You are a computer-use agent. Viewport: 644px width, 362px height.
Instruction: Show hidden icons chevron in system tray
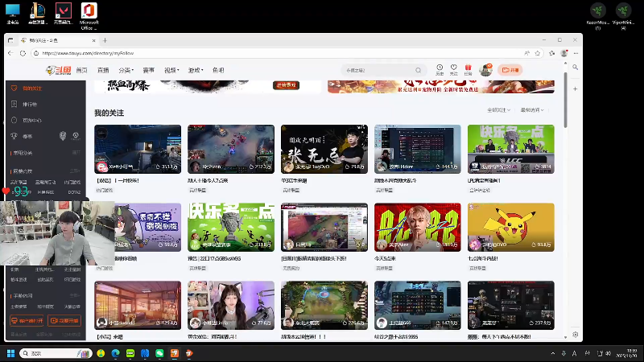click(553, 353)
